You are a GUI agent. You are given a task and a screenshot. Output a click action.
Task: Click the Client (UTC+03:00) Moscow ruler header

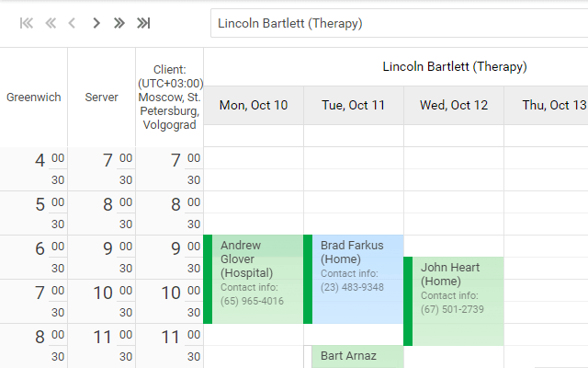170,98
